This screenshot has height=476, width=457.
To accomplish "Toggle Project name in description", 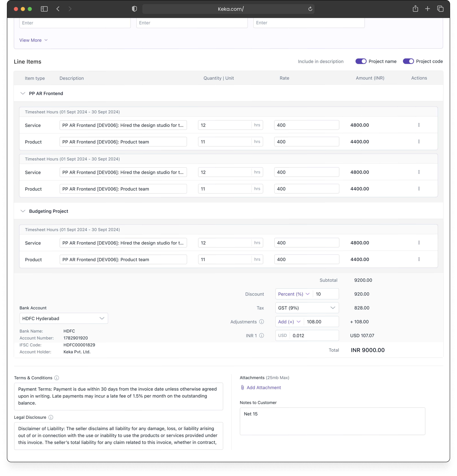I will pyautogui.click(x=361, y=61).
